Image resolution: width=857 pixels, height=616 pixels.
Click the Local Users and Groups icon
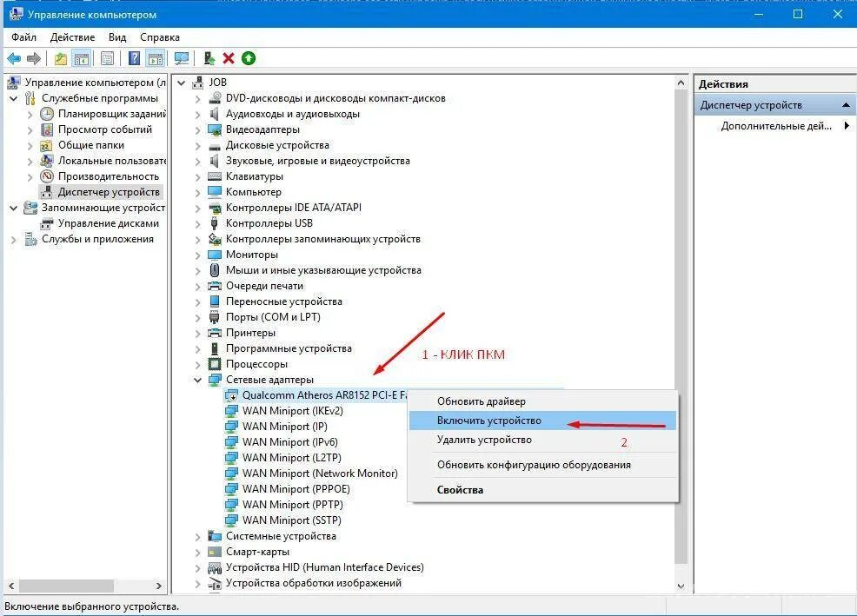click(x=47, y=161)
